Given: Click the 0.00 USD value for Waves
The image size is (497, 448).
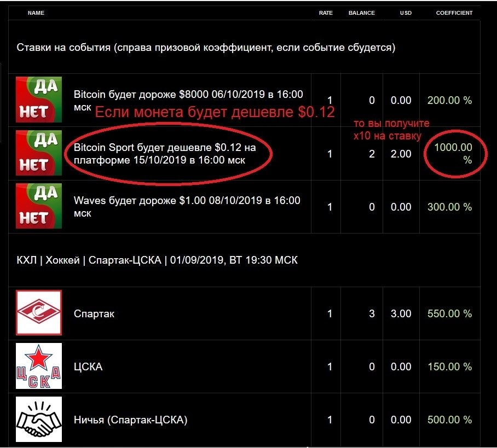Looking at the screenshot, I should coord(401,207).
